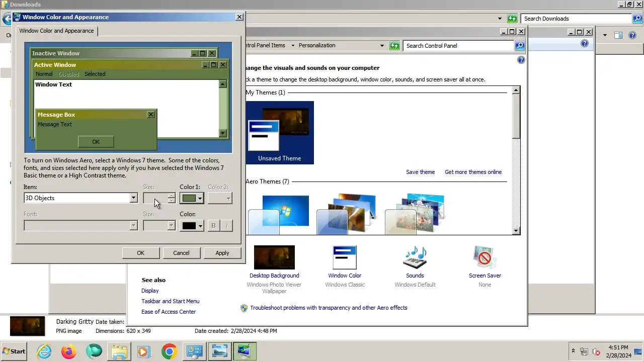The image size is (644, 362).
Task: Click themes list scrollbar down arrow
Action: pos(516,231)
